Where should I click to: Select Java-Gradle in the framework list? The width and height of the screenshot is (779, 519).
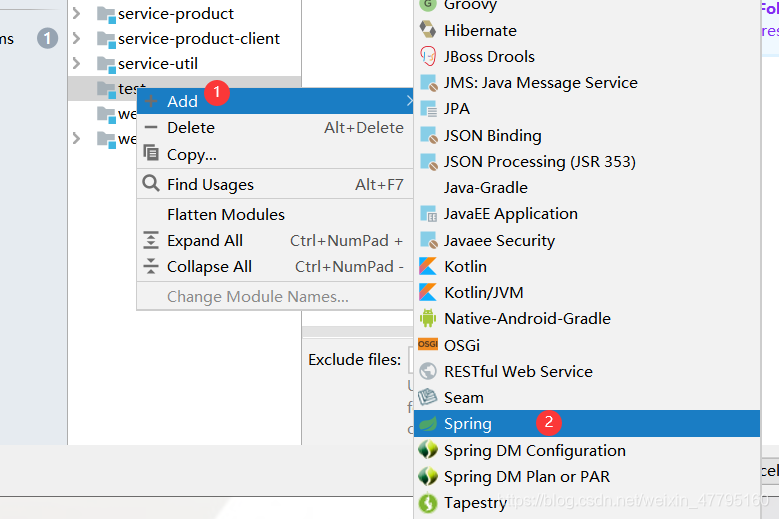pyautogui.click(x=587, y=188)
